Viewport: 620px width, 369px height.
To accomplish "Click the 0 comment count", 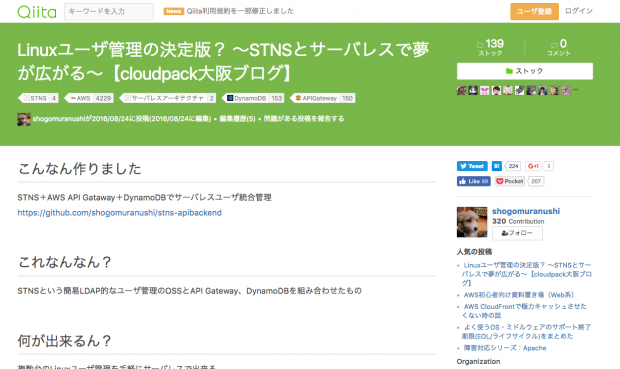I will coord(559,47).
